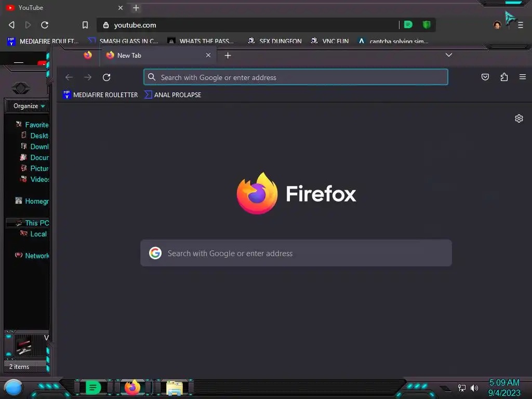Open the green shield extension icon
This screenshot has height=399, width=532.
point(427,24)
